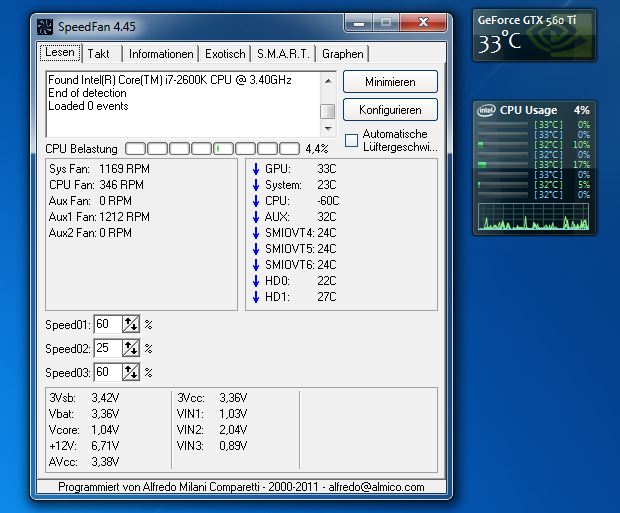Click the GeForce GTX 560 Ti gadget title
This screenshot has width=620, height=513.
point(527,20)
